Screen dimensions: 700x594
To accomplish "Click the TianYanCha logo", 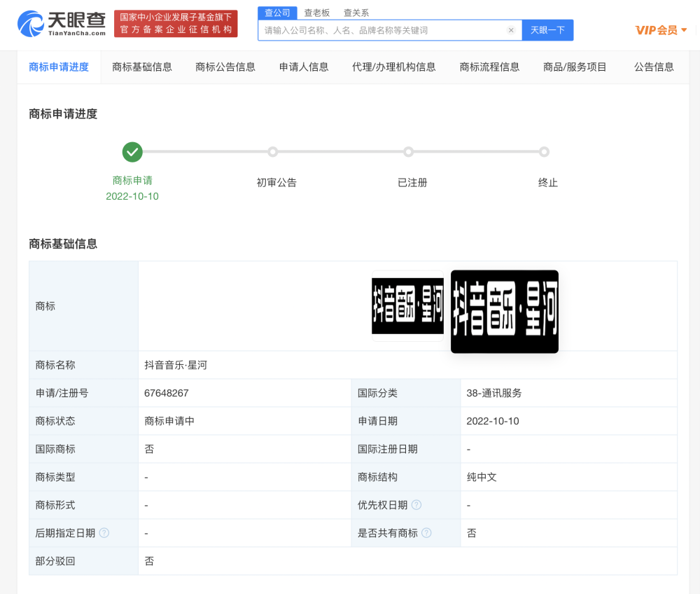I will coord(62,24).
